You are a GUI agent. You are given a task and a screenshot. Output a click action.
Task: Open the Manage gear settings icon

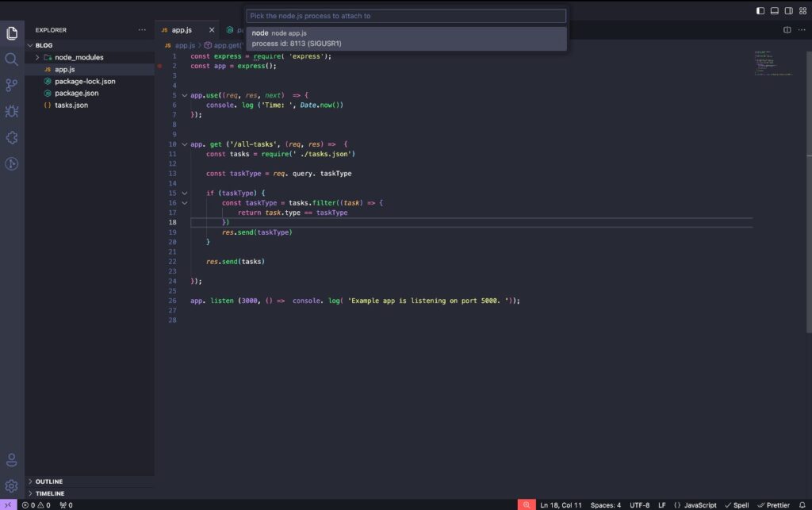11,485
